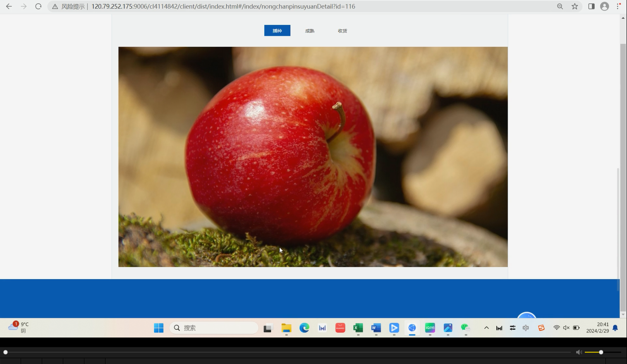Switch to the active browser taskbar icon
Image resolution: width=627 pixels, height=364 pixels.
[412, 328]
